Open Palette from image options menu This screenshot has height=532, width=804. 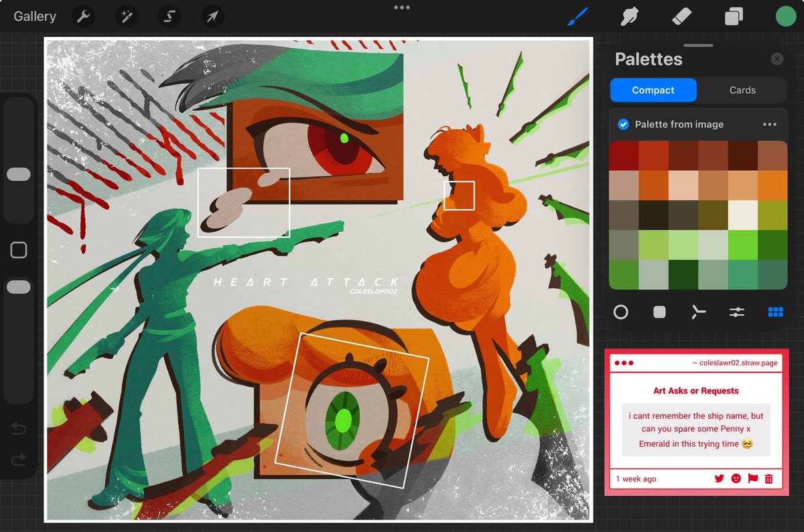click(x=770, y=124)
